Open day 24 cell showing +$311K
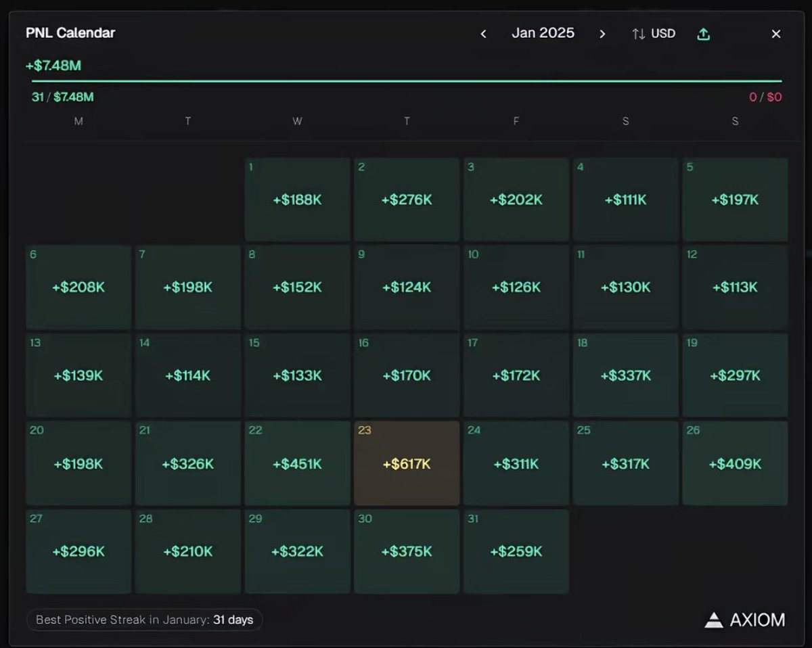Viewport: 812px width, 648px height. coord(516,463)
